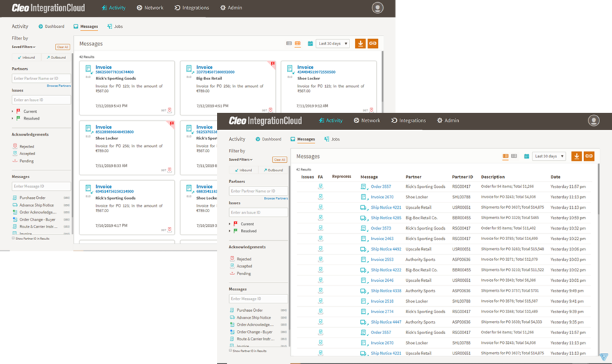Viewport: 612px width, 364px height.
Task: Open the calendar icon in the back window
Action: point(311,44)
